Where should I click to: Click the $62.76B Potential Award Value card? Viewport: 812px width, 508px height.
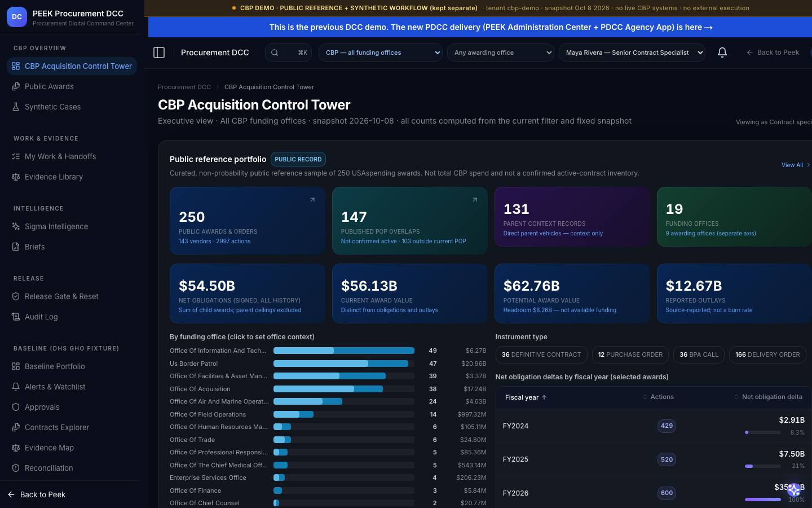pos(572,294)
